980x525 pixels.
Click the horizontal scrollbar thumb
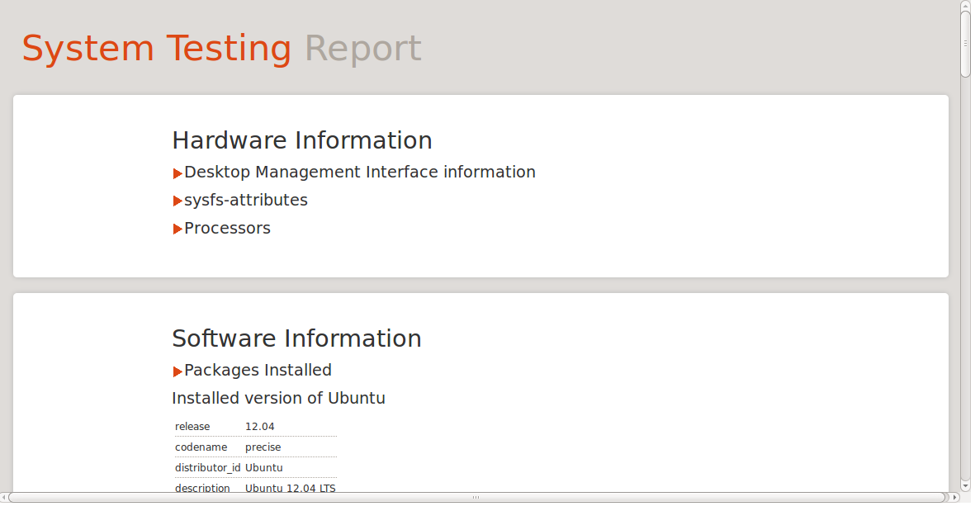476,498
